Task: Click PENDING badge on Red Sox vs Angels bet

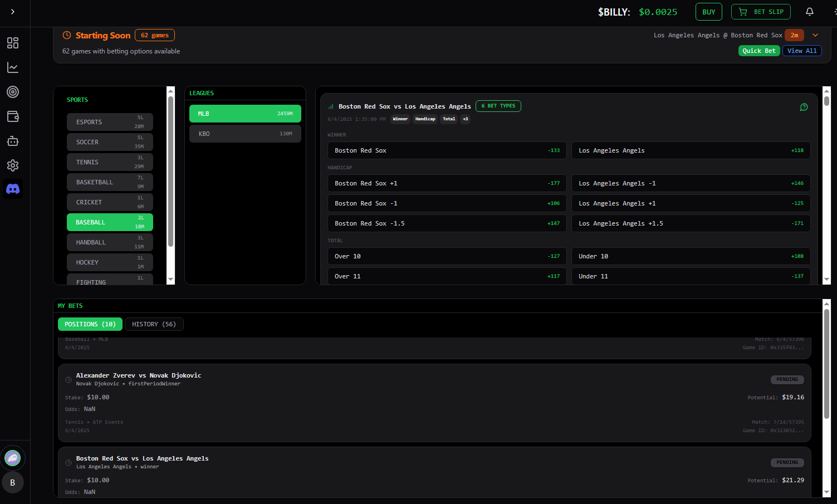Action: [787, 462]
